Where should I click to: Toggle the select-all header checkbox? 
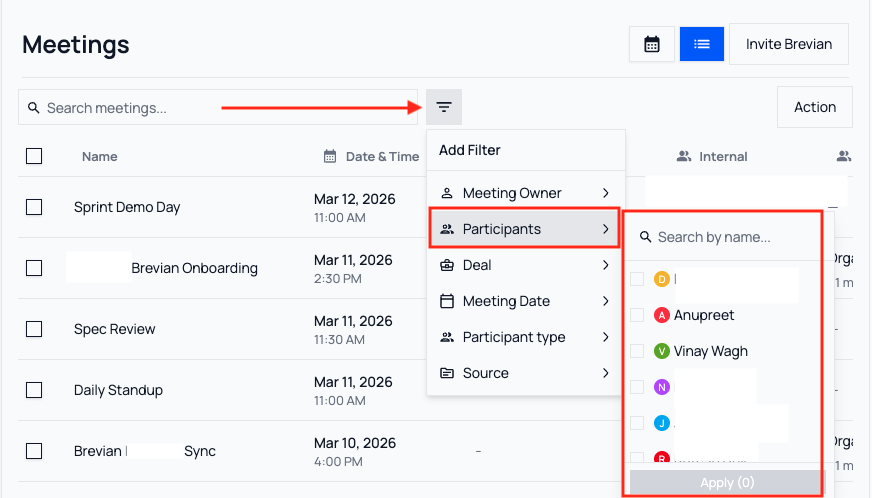[34, 156]
